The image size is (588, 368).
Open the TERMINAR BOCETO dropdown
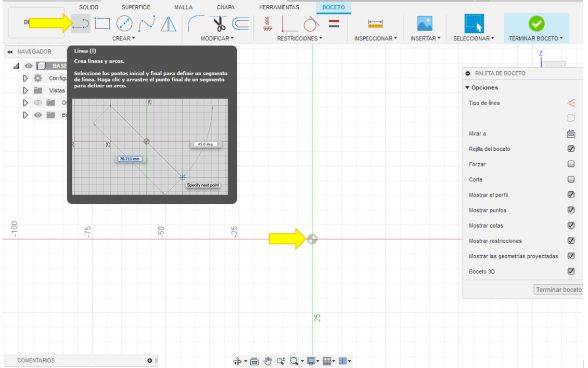tap(535, 38)
